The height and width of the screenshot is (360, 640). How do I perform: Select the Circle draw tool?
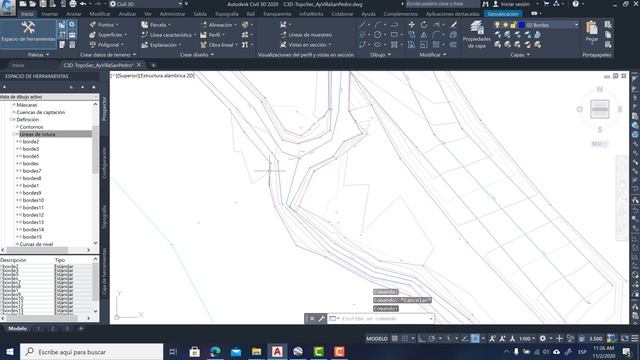pos(378,35)
